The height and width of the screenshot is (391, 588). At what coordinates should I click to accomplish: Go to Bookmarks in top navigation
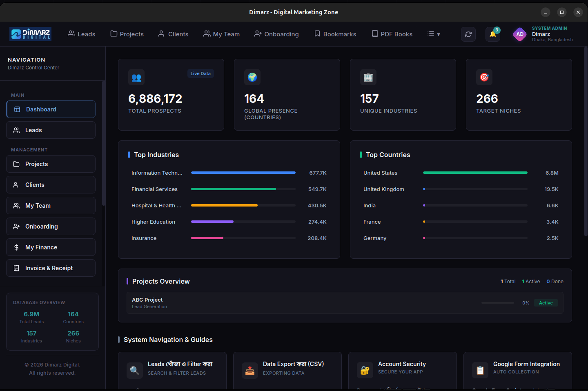tap(335, 34)
